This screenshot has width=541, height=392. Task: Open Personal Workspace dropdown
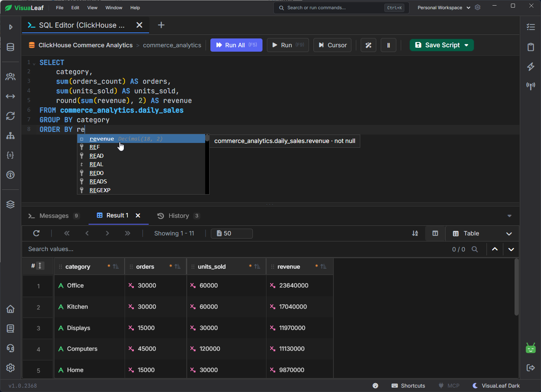(444, 8)
